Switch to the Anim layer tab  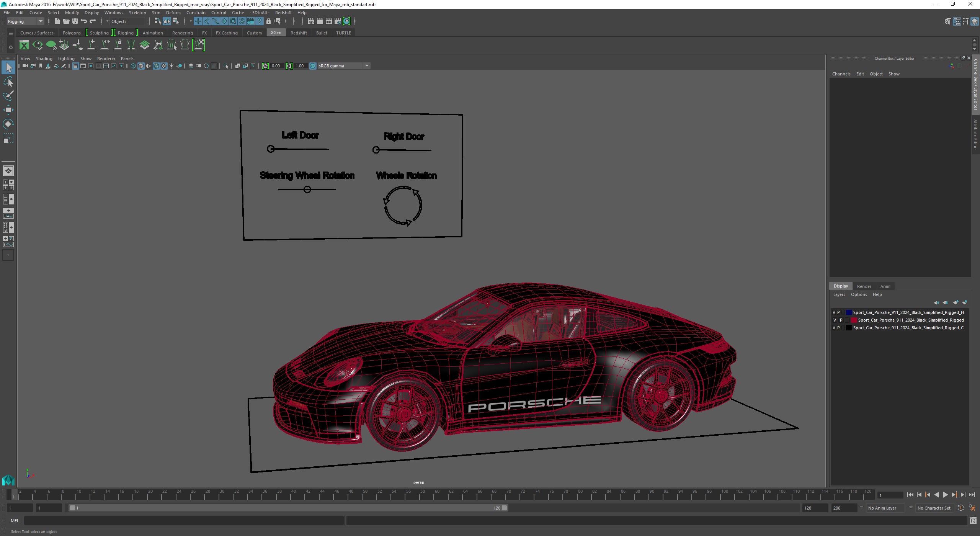click(885, 286)
